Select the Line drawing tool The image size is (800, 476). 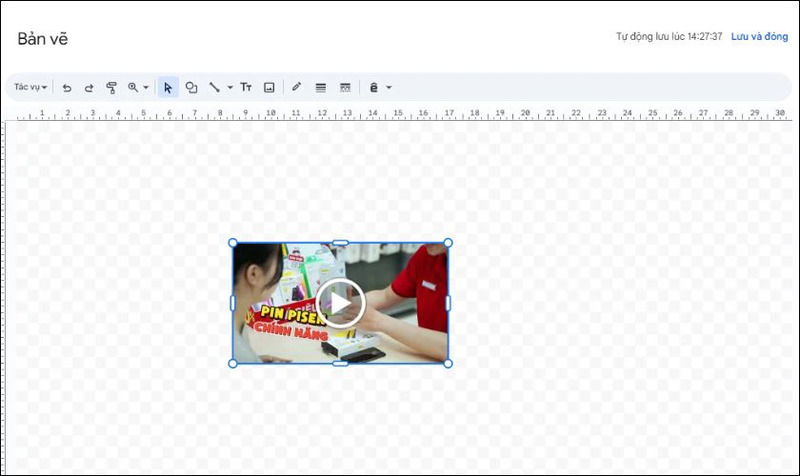tap(214, 88)
